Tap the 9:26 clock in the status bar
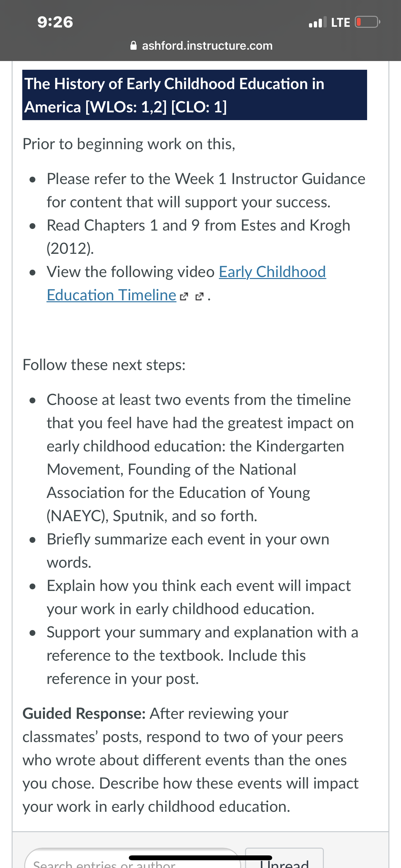Screen dimensions: 401x868 point(55,22)
